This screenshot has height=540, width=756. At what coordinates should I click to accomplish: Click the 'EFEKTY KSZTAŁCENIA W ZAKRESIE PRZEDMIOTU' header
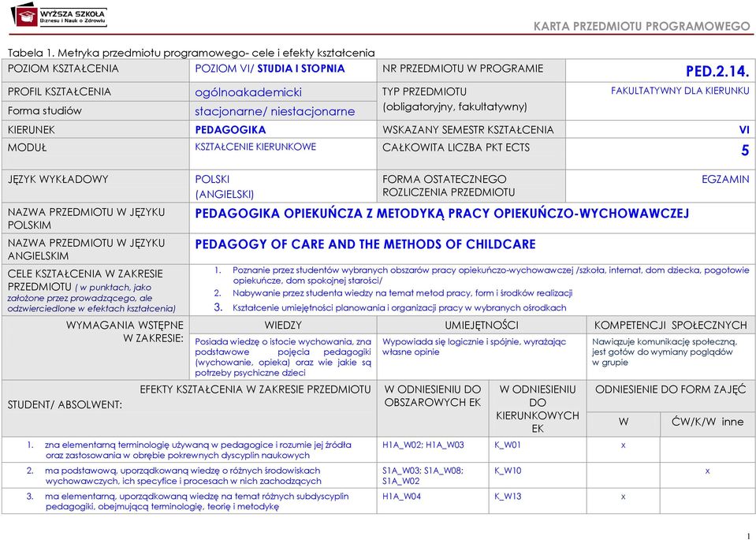[255, 389]
